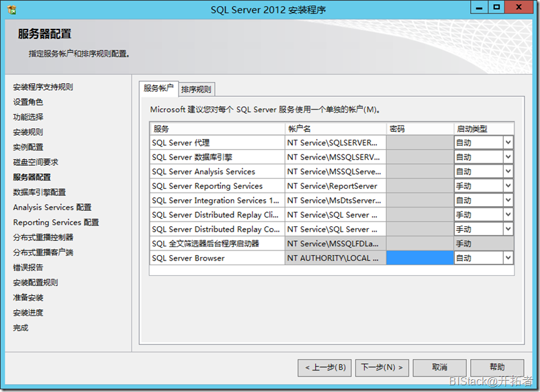
Task: Click the 帐户名 column header
Action: pyautogui.click(x=335, y=129)
